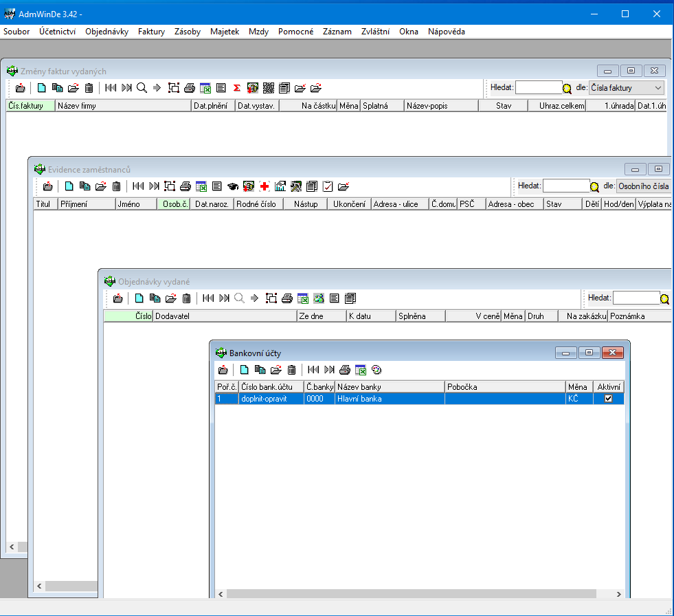Open the Mzdy menu

pyautogui.click(x=258, y=32)
